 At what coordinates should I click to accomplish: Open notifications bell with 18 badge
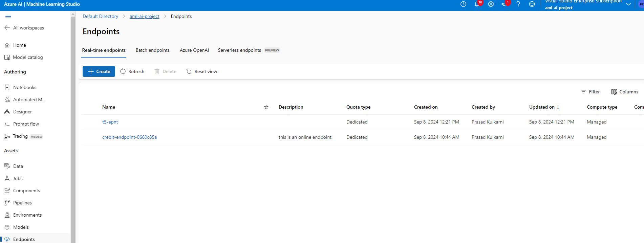pyautogui.click(x=477, y=4)
